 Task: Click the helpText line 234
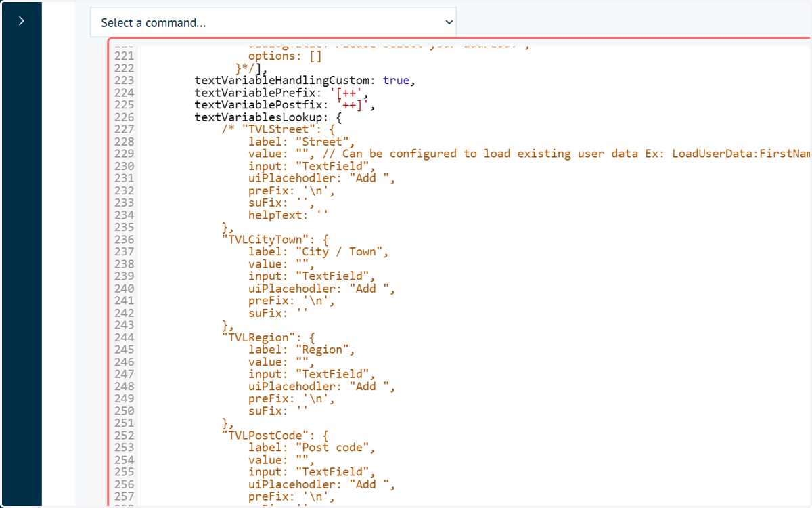click(x=288, y=215)
